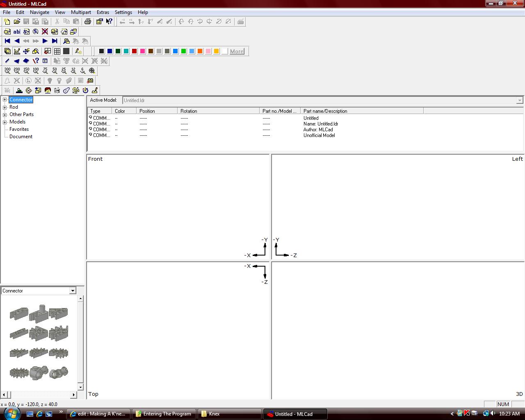Add a comment with the 'ab|' icon
This screenshot has width=525, height=420.
tap(17, 32)
